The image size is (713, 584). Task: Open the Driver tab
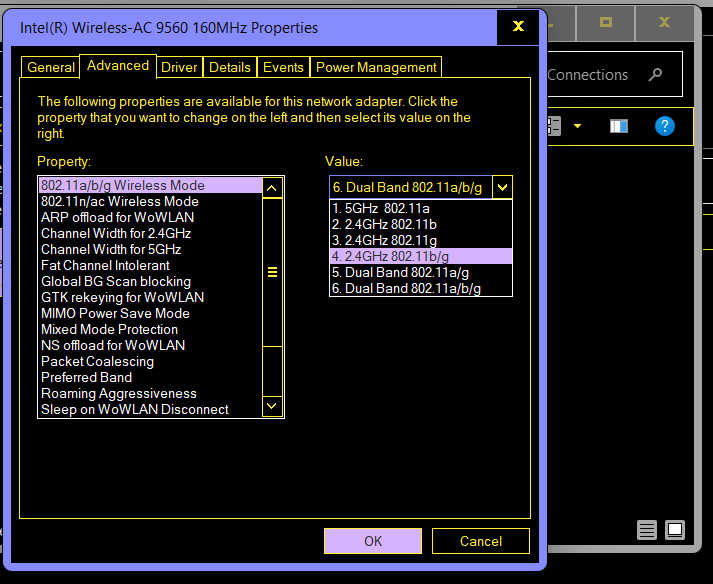[179, 67]
